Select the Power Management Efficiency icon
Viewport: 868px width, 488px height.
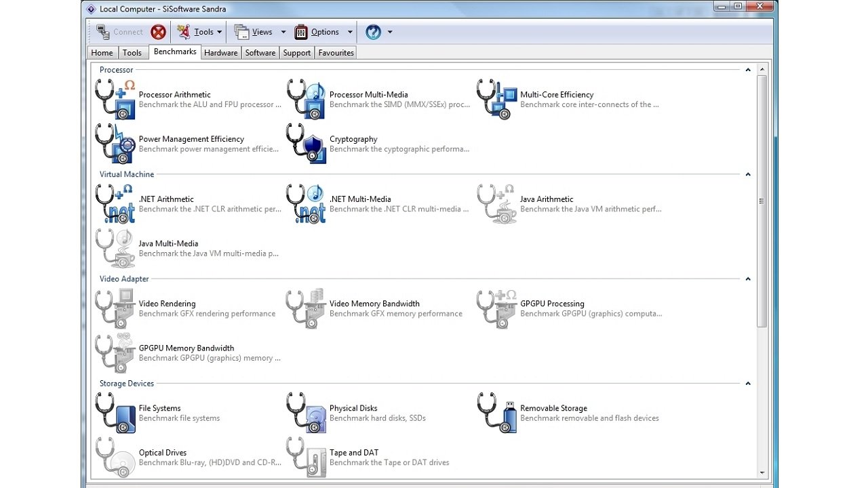pos(115,144)
